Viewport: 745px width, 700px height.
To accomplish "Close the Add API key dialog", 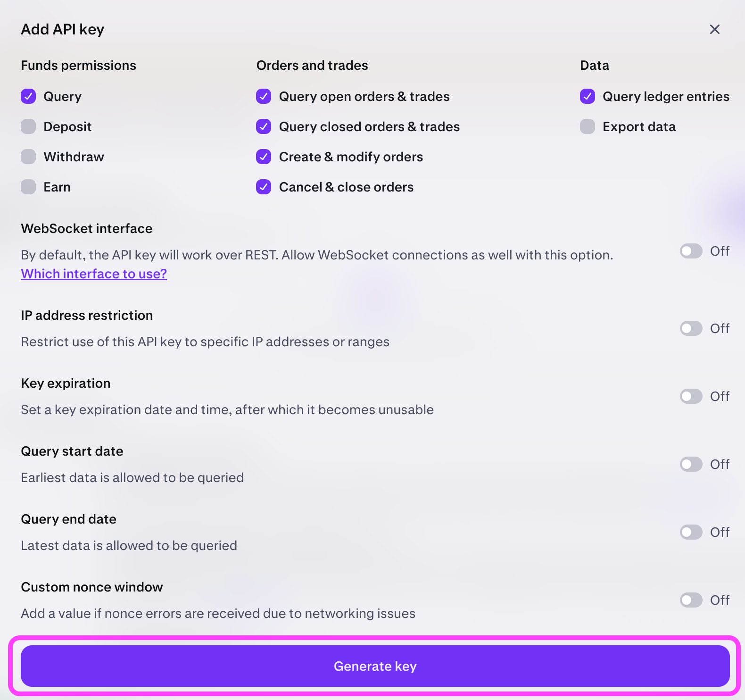I will point(715,29).
